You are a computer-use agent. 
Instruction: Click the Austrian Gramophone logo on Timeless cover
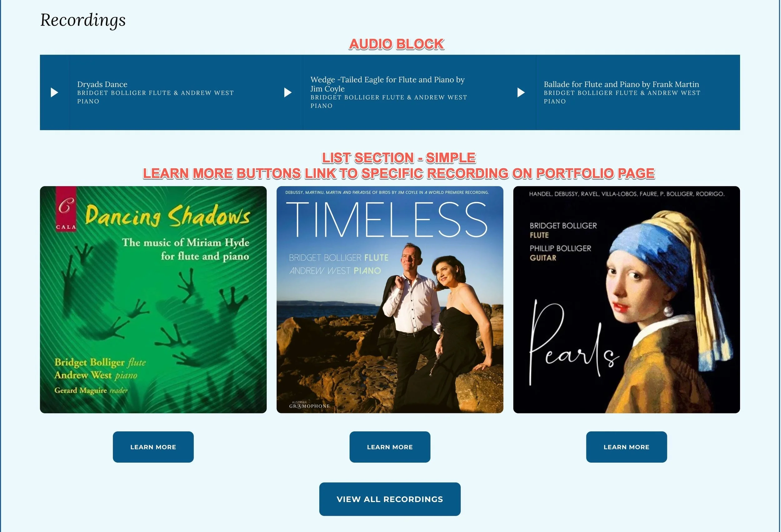(x=309, y=405)
